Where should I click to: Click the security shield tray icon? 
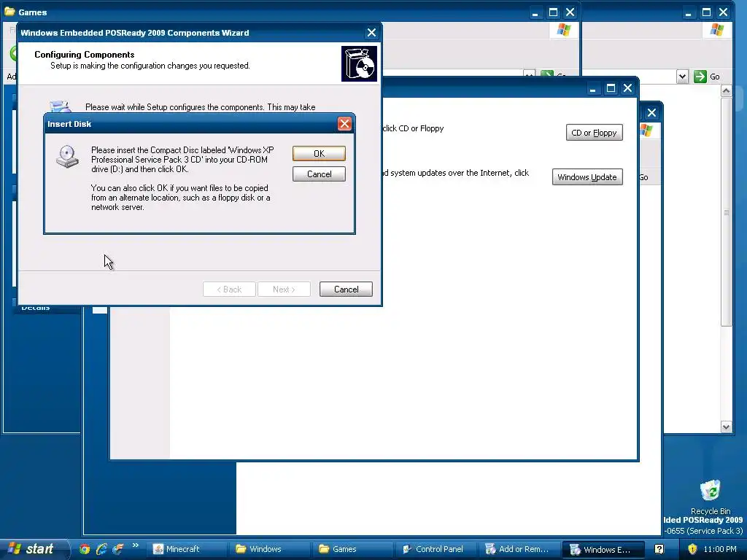[x=692, y=549]
